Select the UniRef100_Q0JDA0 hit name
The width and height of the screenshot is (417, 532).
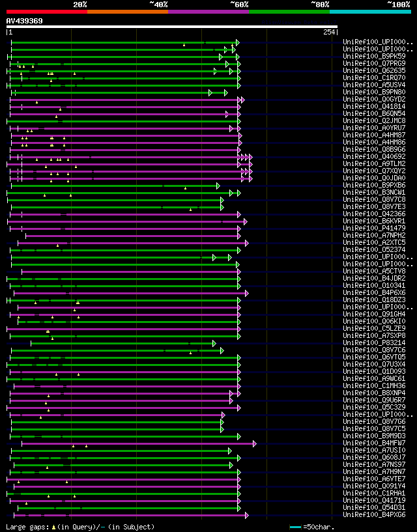[x=374, y=178]
